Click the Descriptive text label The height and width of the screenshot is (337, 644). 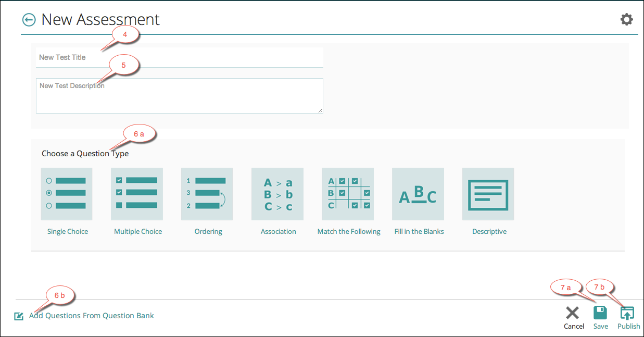[489, 231]
